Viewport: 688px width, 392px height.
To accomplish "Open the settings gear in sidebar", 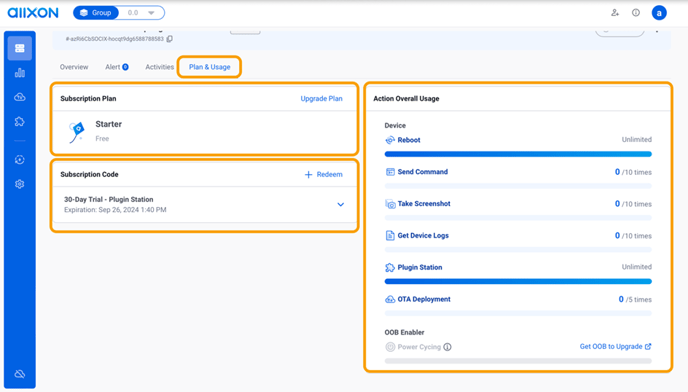I will pos(20,184).
